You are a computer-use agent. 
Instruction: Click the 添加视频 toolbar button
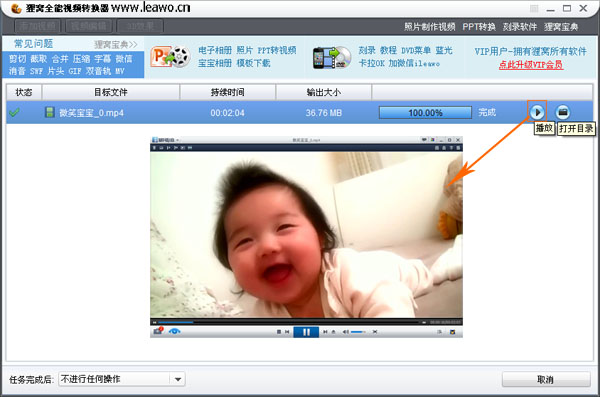click(x=38, y=26)
